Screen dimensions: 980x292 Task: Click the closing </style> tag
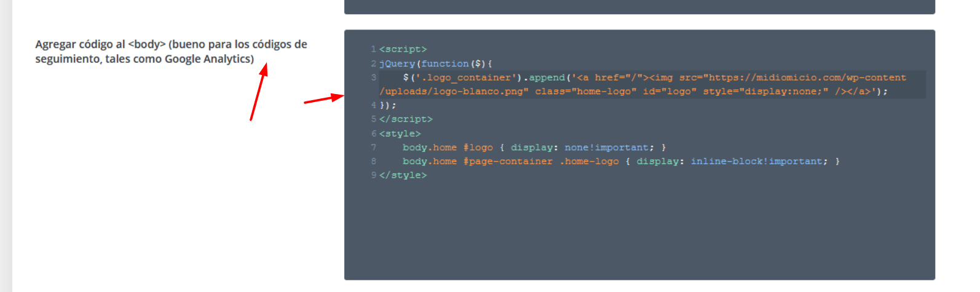[x=403, y=175]
